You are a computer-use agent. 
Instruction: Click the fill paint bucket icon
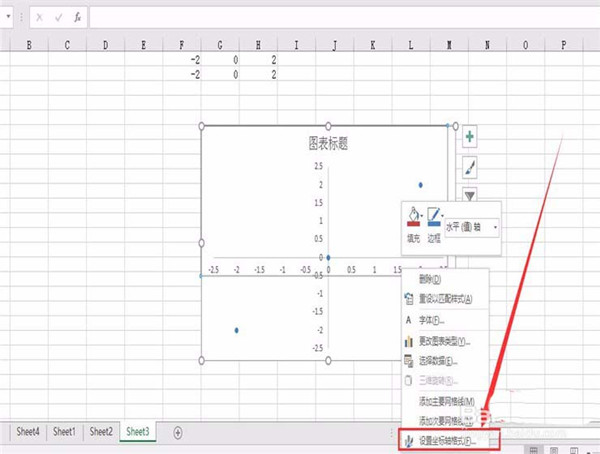[x=413, y=215]
